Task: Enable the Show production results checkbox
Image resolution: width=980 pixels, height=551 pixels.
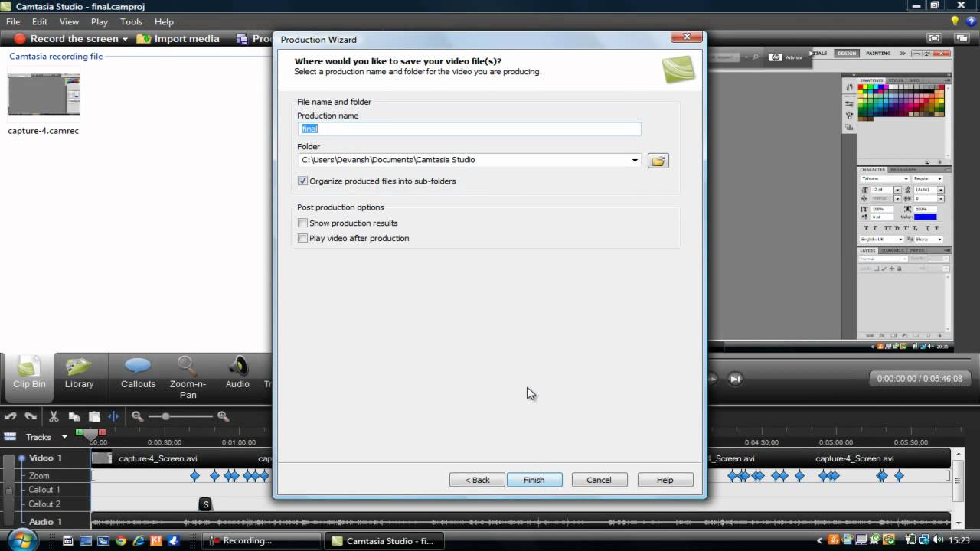Action: 302,223
